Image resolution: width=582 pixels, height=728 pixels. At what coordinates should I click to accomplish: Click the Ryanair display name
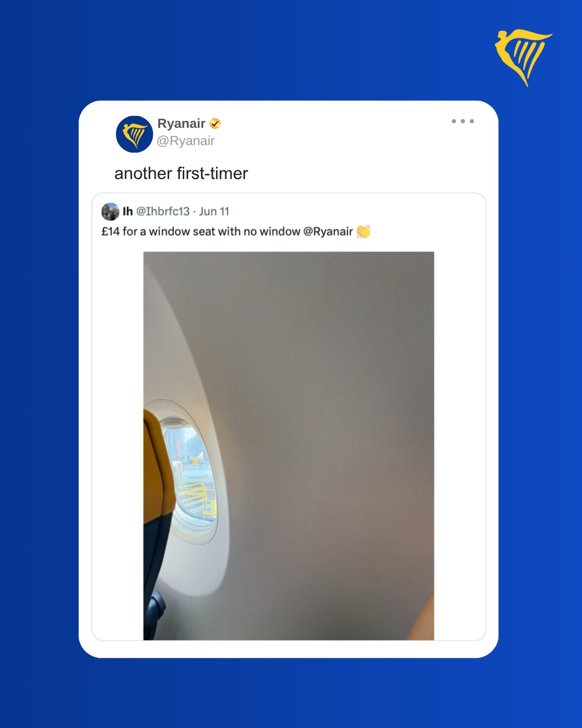(x=181, y=123)
